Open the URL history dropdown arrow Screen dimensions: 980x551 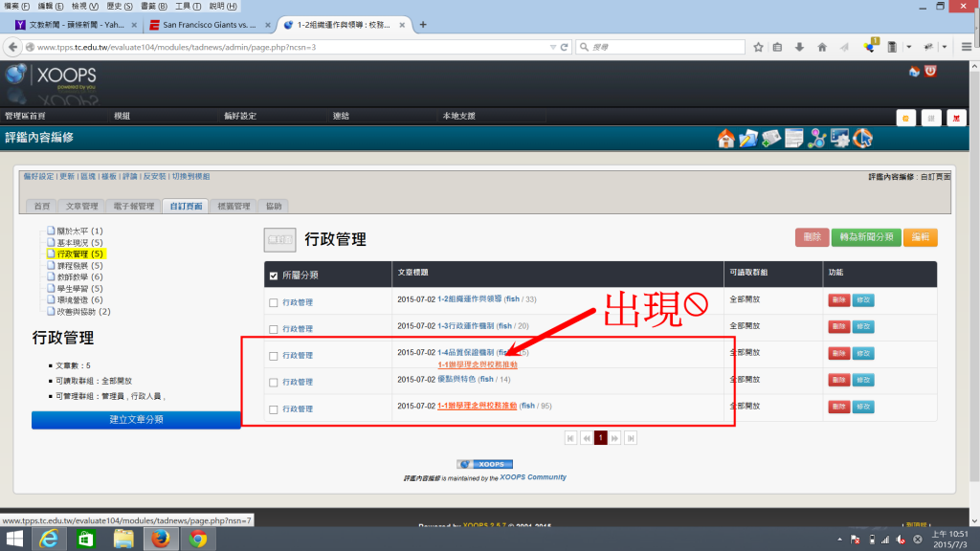552,46
